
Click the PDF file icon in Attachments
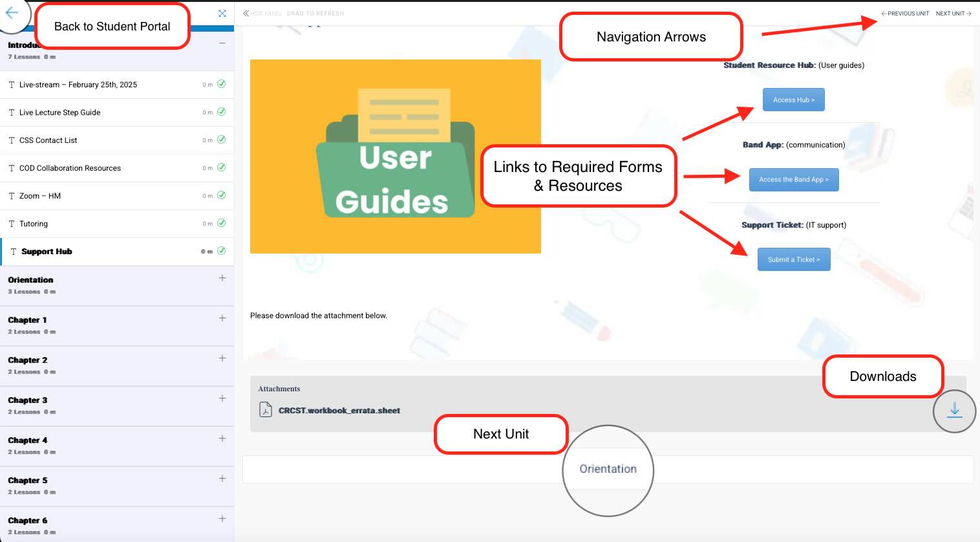click(266, 409)
